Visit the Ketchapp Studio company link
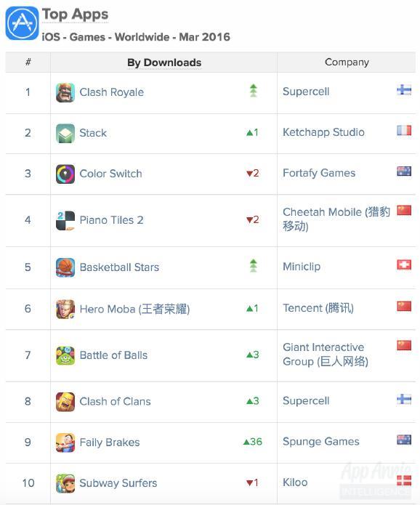Image resolution: width=420 pixels, height=505 pixels. click(x=323, y=132)
